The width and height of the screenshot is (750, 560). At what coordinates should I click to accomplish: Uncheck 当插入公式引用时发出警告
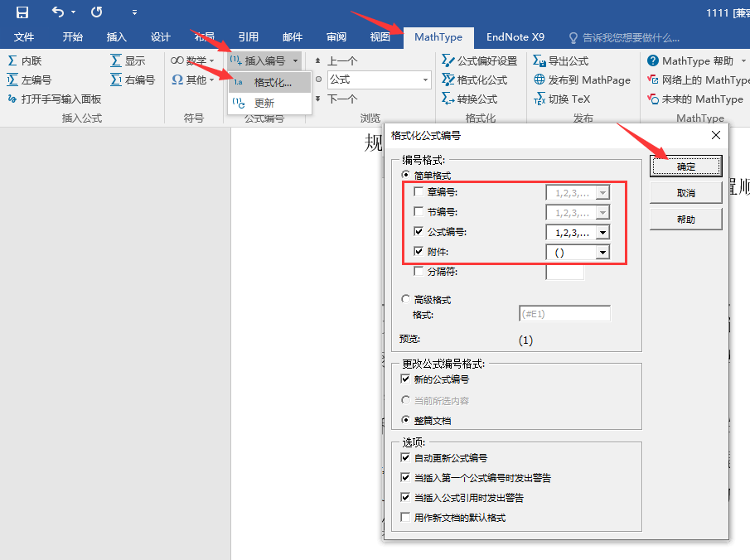coord(405,497)
